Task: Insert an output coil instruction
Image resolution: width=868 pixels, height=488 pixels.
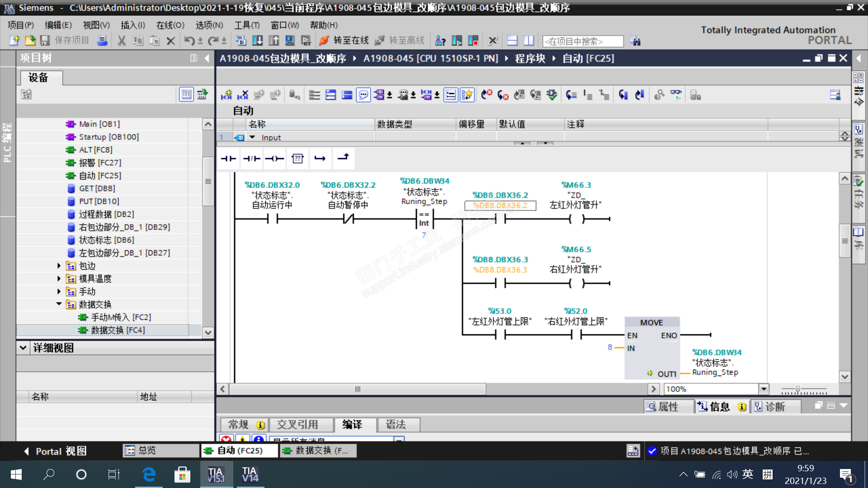Action: pyautogui.click(x=274, y=159)
